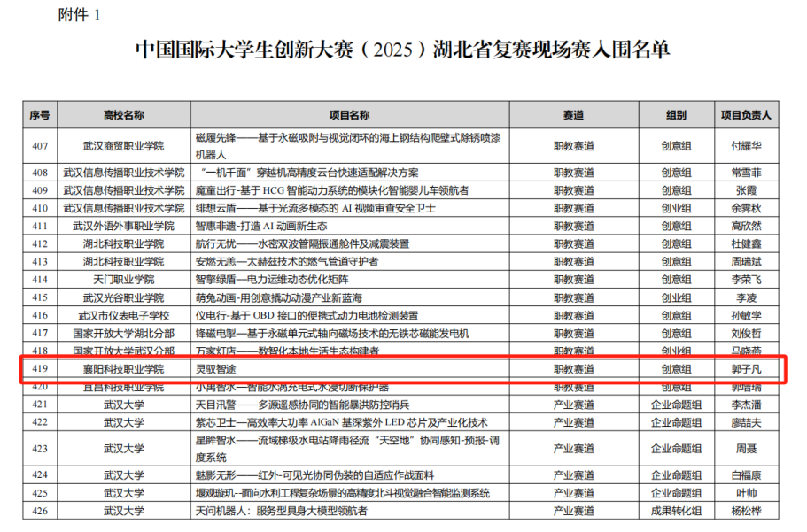Click the 灵驭智途 project name
Viewport: 807px width, 532px height.
point(215,369)
